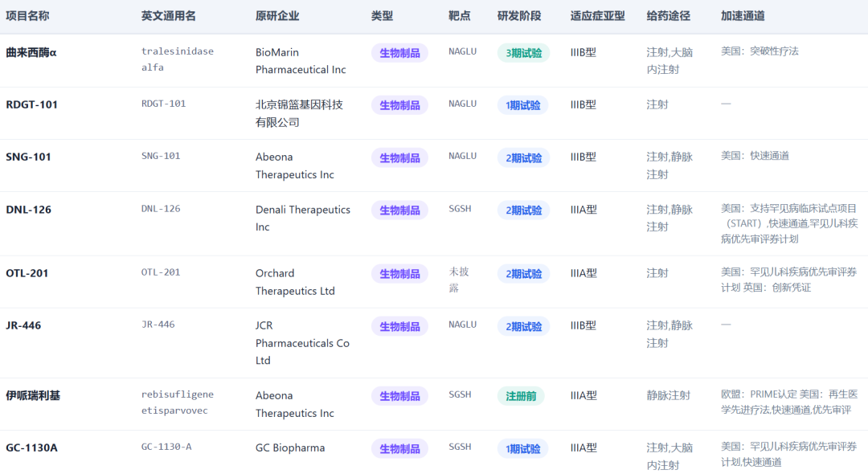Click 静脉注射 route in 伊哌瑞利基 row
868x474 pixels.
click(x=668, y=395)
